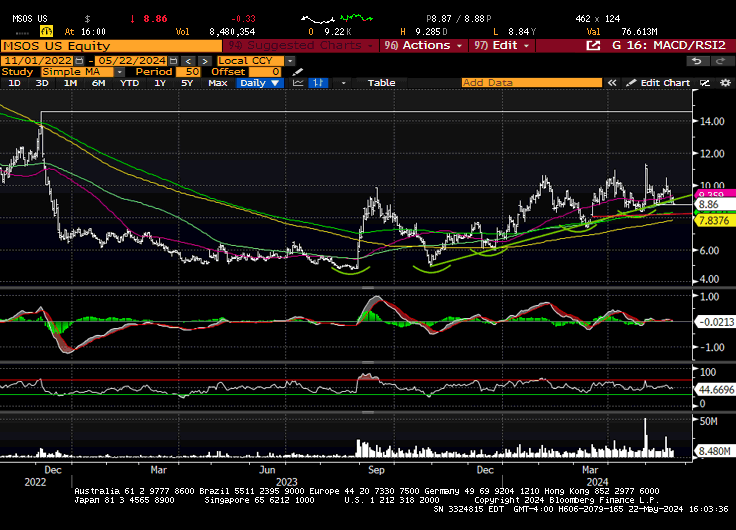Viewport: 736px width, 530px height.
Task: Select the 1Y range tab
Action: tap(160, 83)
